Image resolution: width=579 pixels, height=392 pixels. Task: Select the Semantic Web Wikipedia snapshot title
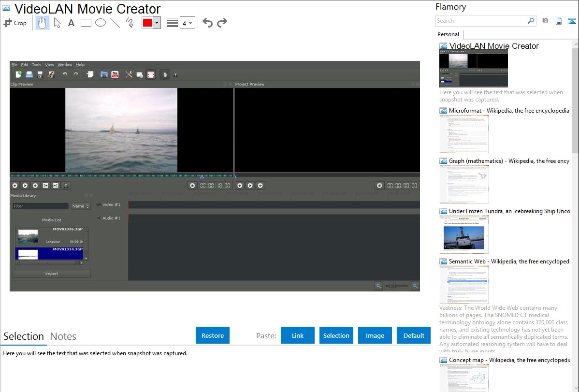(x=509, y=261)
